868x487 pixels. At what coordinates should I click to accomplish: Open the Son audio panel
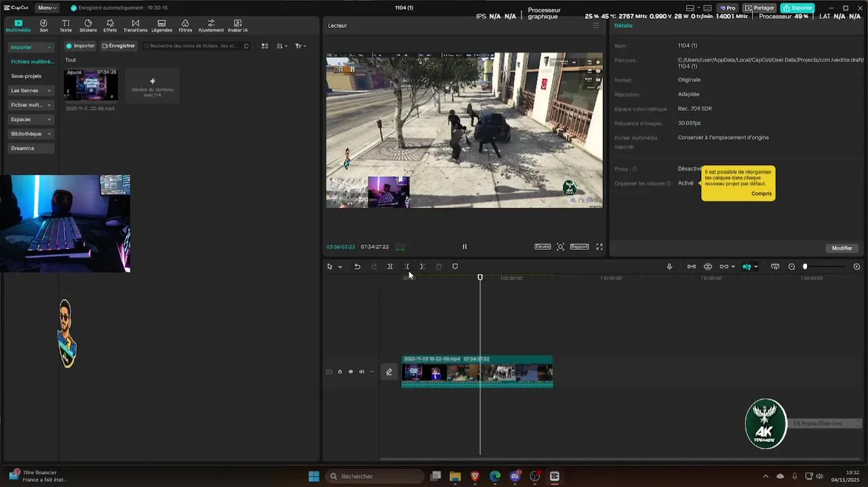coord(43,26)
